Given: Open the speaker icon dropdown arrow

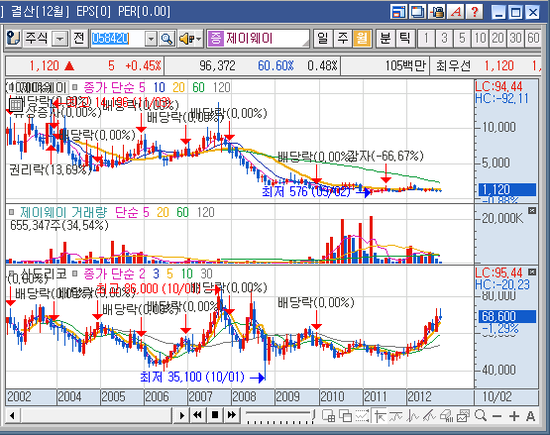Looking at the screenshot, I should (x=199, y=39).
